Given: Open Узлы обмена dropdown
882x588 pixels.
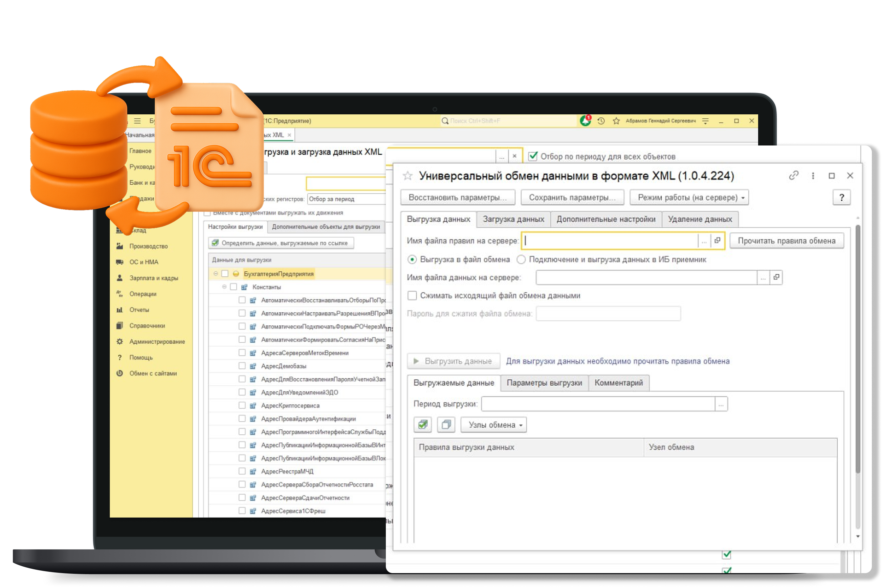Looking at the screenshot, I should pyautogui.click(x=494, y=425).
